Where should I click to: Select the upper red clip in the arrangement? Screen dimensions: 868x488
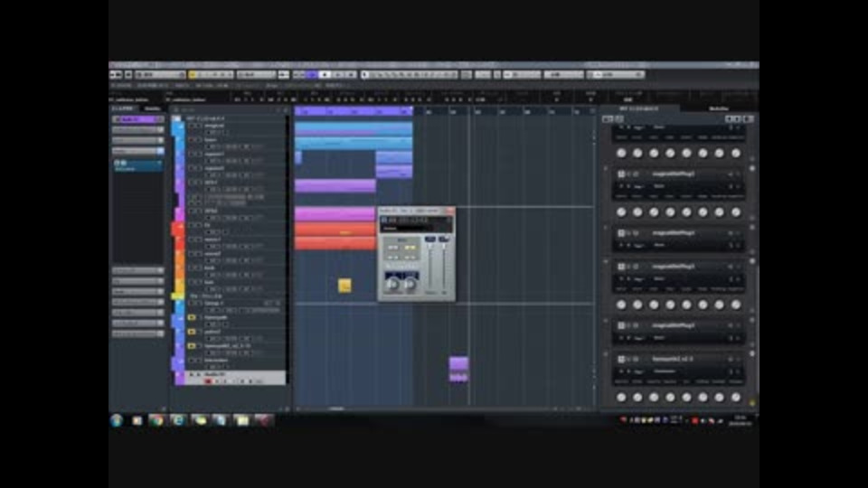click(x=335, y=229)
